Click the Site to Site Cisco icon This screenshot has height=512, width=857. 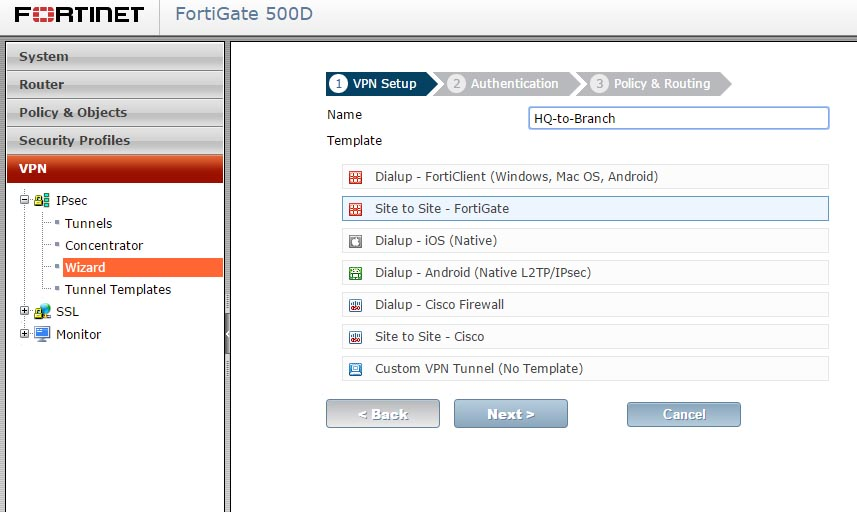tap(356, 337)
